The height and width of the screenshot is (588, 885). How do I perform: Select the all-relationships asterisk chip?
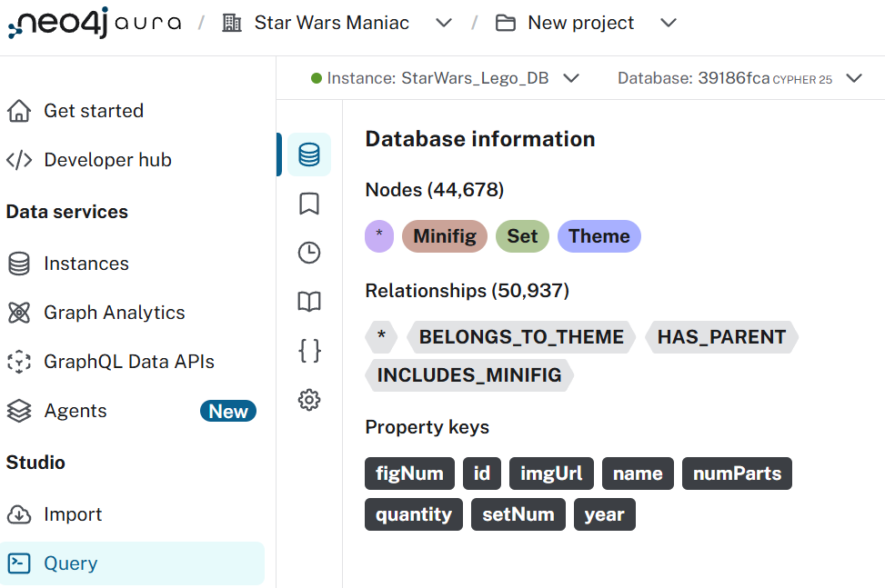coord(381,336)
